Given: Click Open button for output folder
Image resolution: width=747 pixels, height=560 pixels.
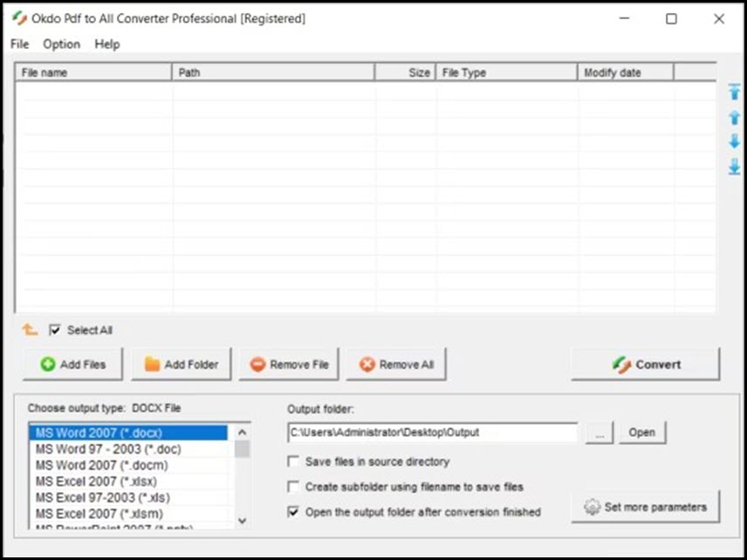Looking at the screenshot, I should pos(642,433).
